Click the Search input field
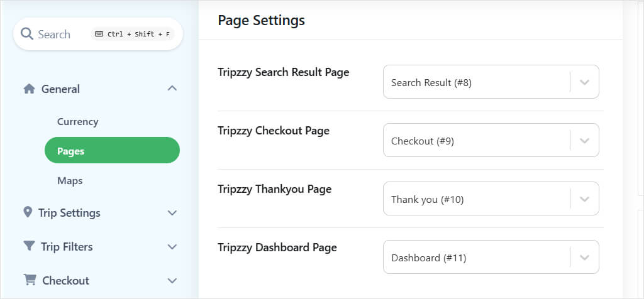This screenshot has height=299, width=644. [x=98, y=34]
